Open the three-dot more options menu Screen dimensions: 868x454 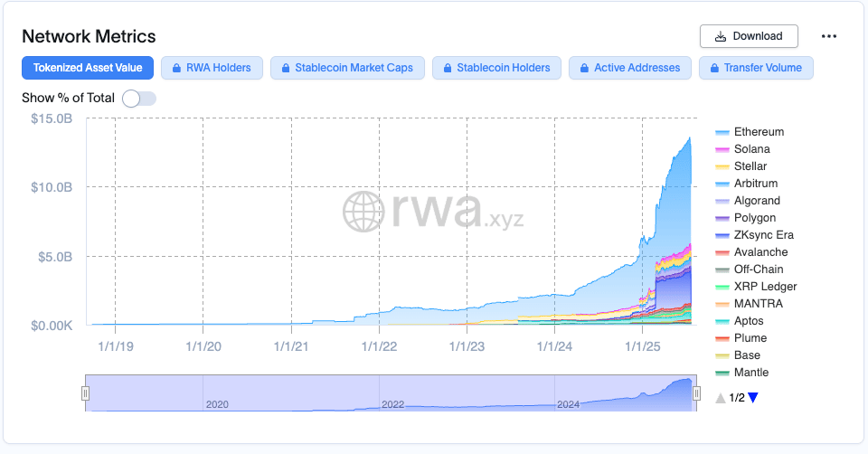[829, 36]
